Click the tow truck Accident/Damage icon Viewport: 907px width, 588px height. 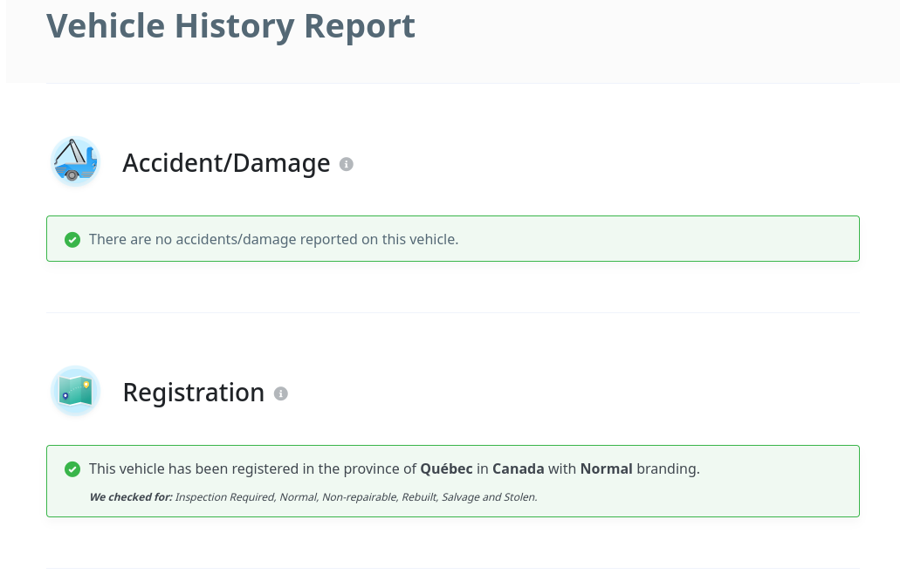75,161
